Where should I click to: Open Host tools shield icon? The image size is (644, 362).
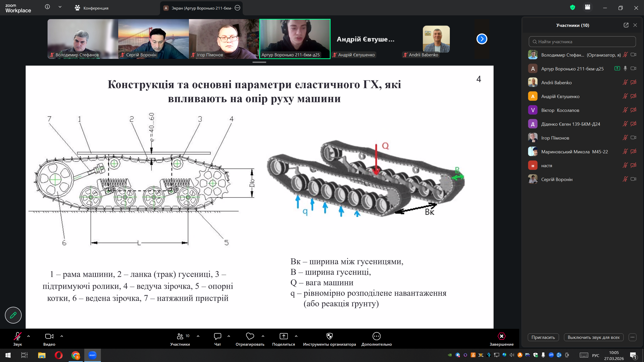point(329,336)
